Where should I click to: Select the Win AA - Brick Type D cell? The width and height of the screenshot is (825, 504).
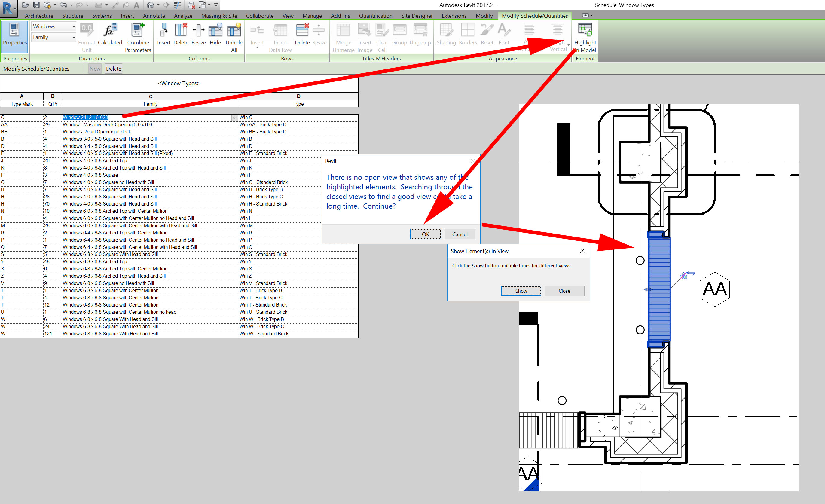click(263, 125)
